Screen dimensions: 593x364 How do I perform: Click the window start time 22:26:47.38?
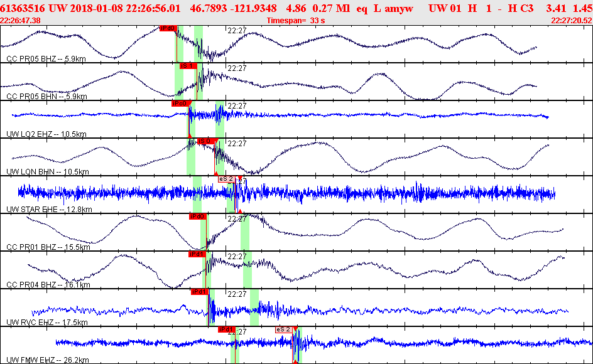(21, 21)
